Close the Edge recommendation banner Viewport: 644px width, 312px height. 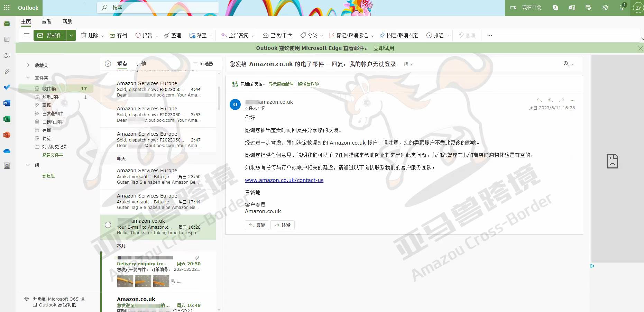[x=640, y=48]
